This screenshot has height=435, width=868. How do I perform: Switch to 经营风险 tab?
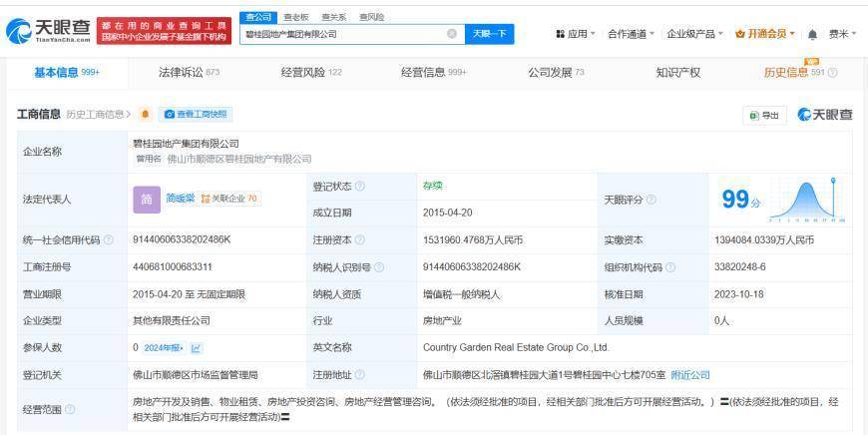pos(311,73)
